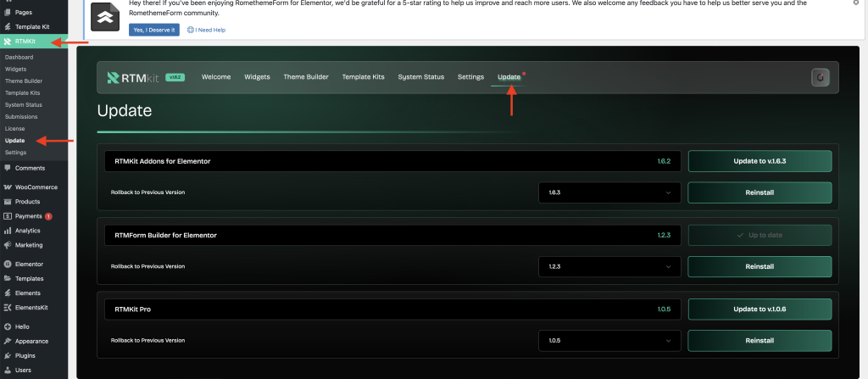Click the Update to v.1.6.3 button
The width and height of the screenshot is (868, 379).
[759, 161]
